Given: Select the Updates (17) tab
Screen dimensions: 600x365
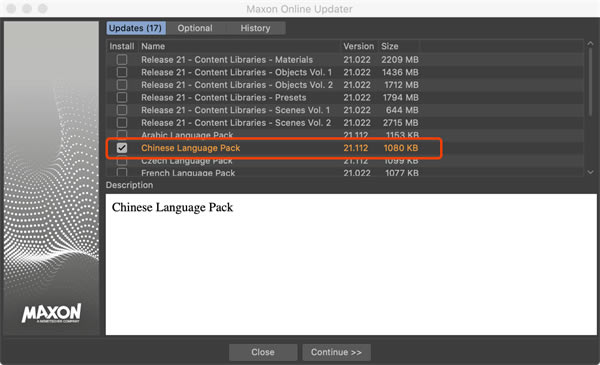Looking at the screenshot, I should click(x=135, y=28).
